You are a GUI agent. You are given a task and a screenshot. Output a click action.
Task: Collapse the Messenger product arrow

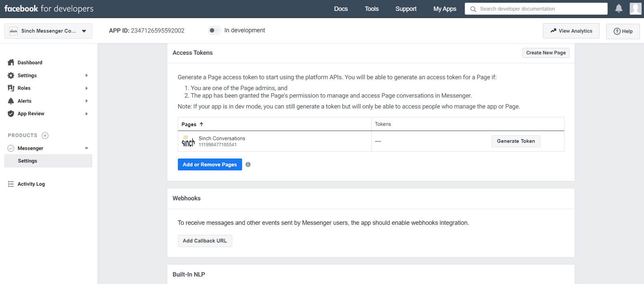tap(86, 148)
